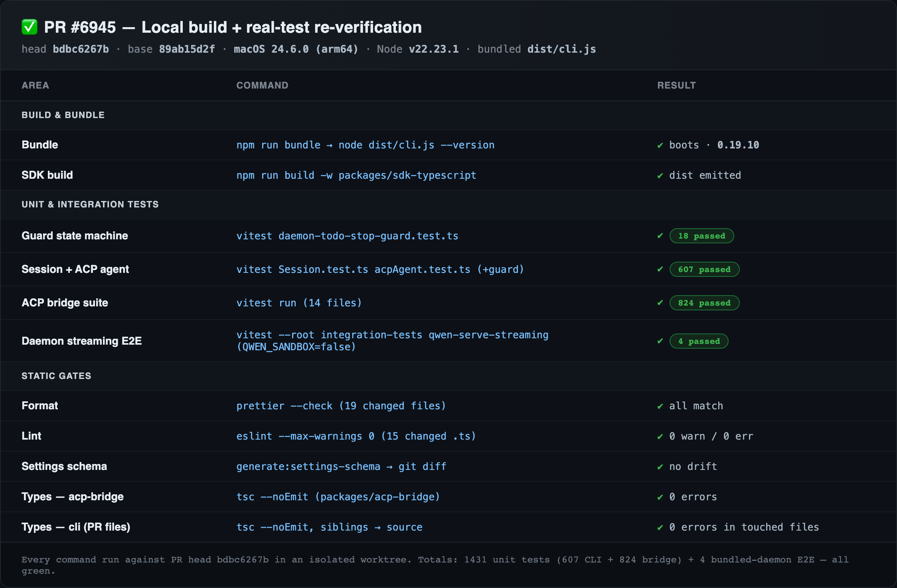Click the 'UNIT & INTEGRATION TESTS' section header

click(90, 204)
